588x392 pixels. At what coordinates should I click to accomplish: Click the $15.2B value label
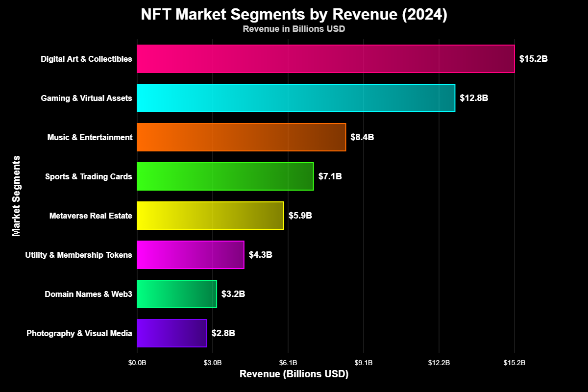(533, 59)
